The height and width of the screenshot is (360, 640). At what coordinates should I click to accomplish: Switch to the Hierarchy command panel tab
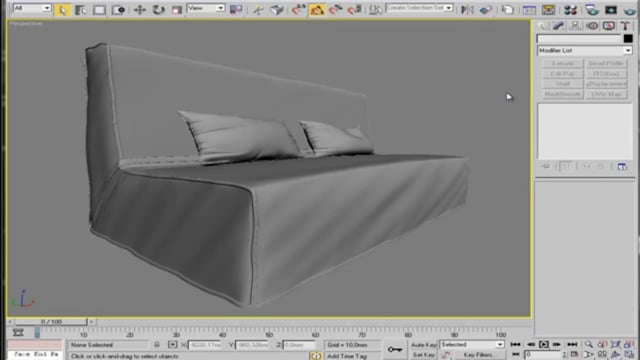[x=575, y=26]
